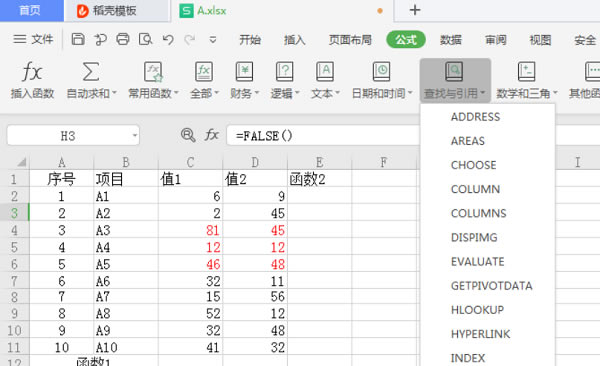
Task: Click the Save icon in quick toolbar
Action: pos(78,39)
